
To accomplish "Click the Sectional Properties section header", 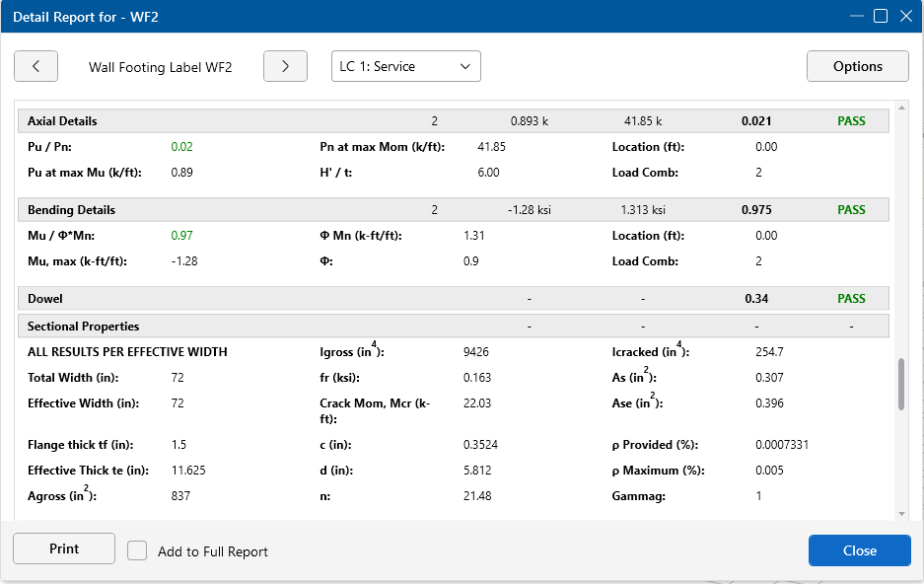I will click(x=83, y=327).
